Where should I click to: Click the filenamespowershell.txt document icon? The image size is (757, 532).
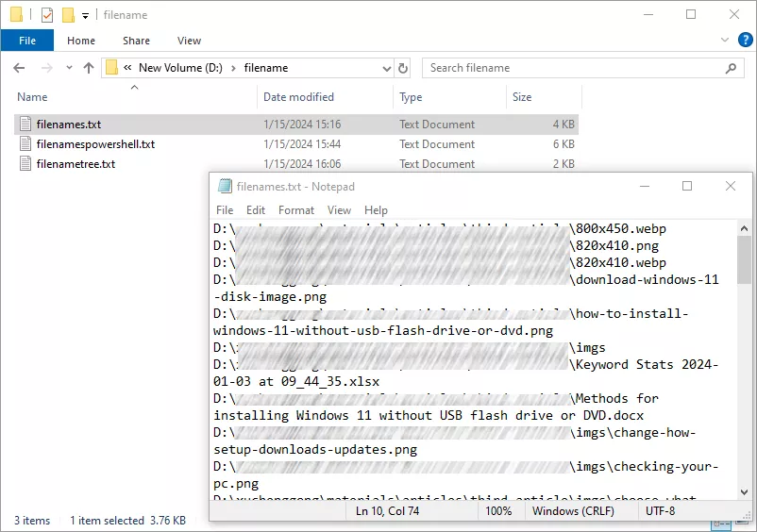(x=25, y=144)
